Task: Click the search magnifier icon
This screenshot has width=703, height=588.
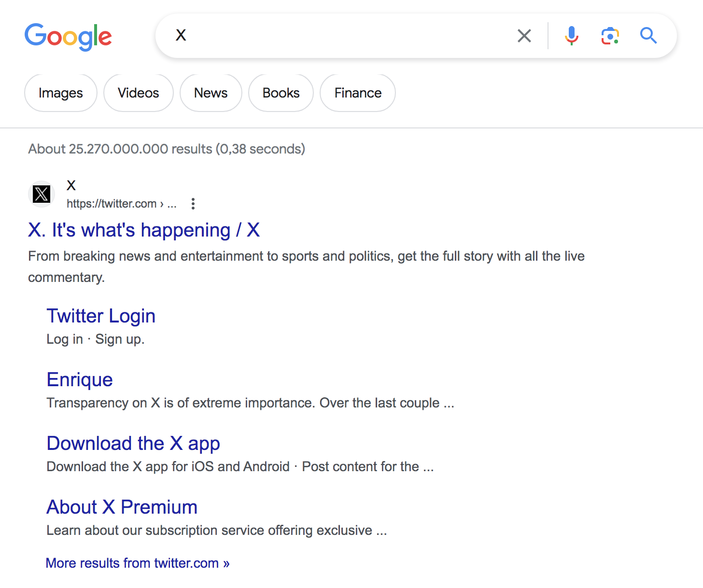Action: 648,35
